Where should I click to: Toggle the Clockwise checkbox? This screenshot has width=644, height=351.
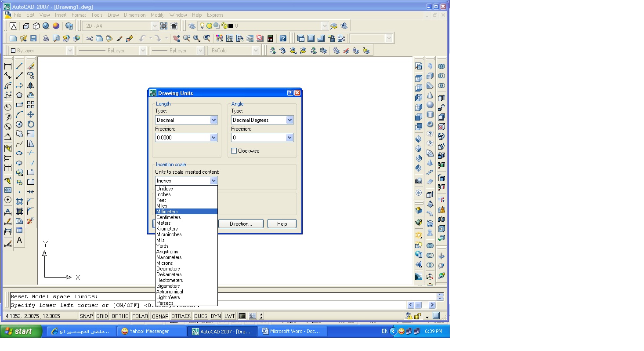[234, 151]
